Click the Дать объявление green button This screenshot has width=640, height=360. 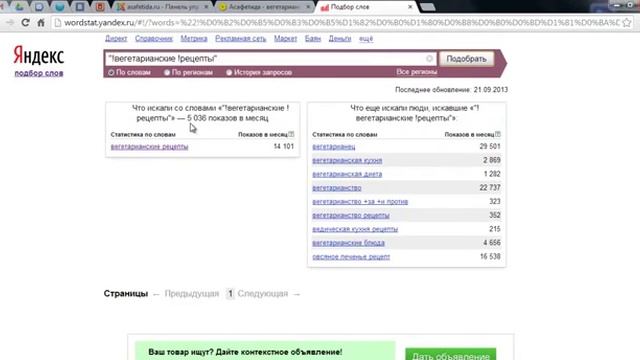click(451, 354)
